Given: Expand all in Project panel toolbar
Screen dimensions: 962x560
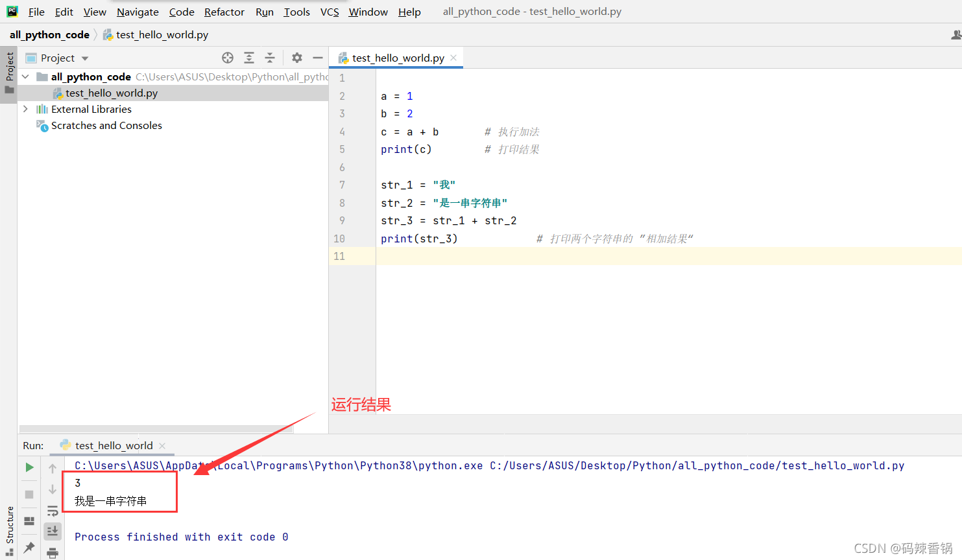Looking at the screenshot, I should pyautogui.click(x=249, y=58).
